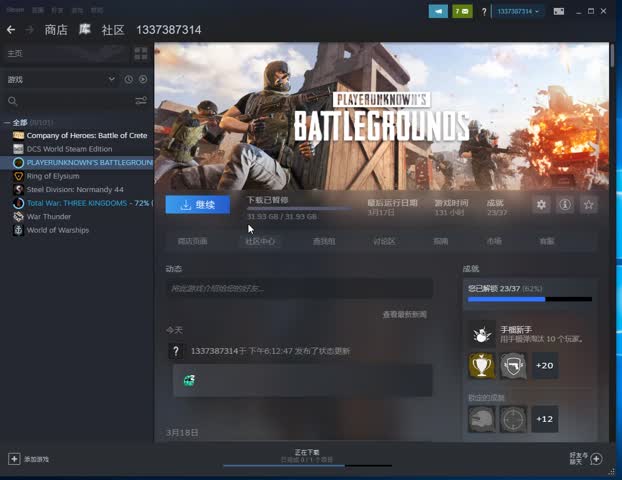This screenshot has height=480, width=622.
Task: Go to the 商店 store tab
Action: click(56, 30)
